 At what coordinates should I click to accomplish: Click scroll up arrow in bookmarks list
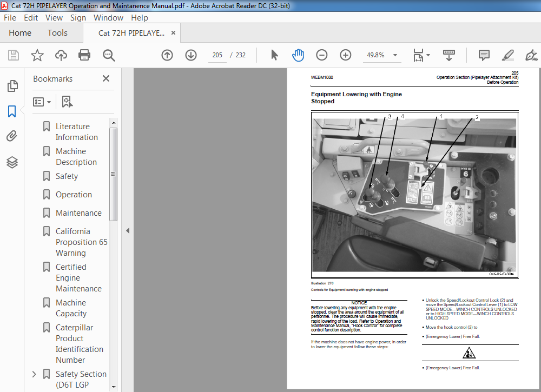click(x=114, y=123)
